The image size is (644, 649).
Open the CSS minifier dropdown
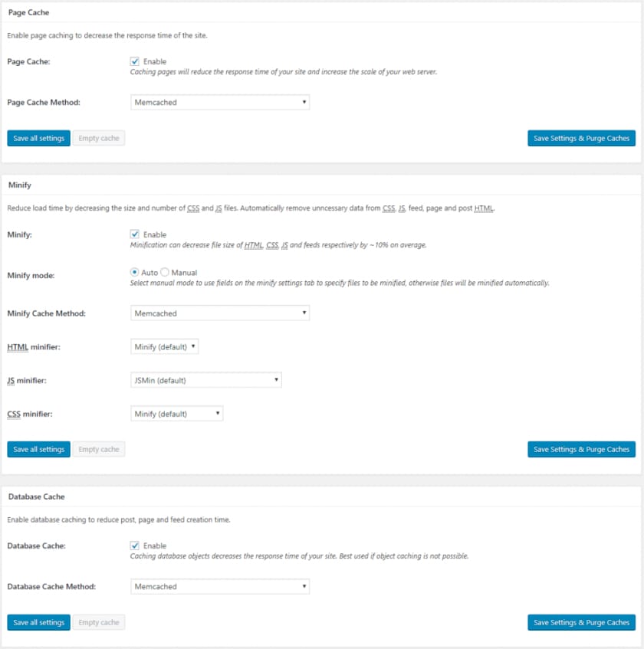pos(177,414)
